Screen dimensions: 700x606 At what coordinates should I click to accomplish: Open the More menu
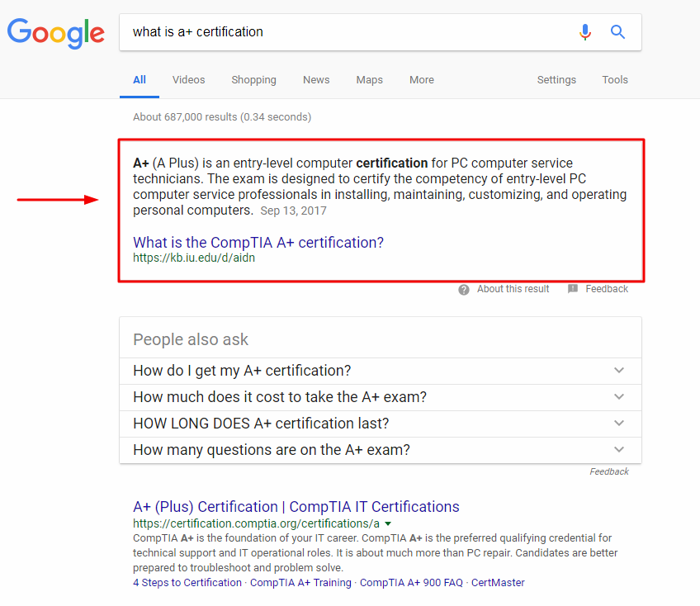click(x=422, y=80)
